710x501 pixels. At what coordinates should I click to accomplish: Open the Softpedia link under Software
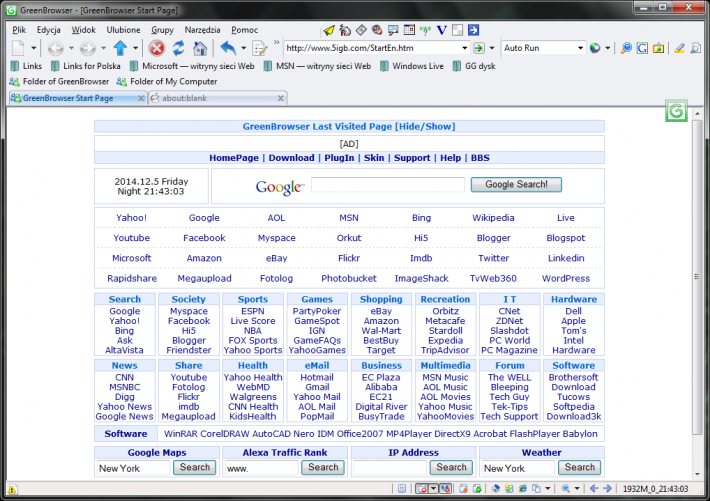point(573,407)
